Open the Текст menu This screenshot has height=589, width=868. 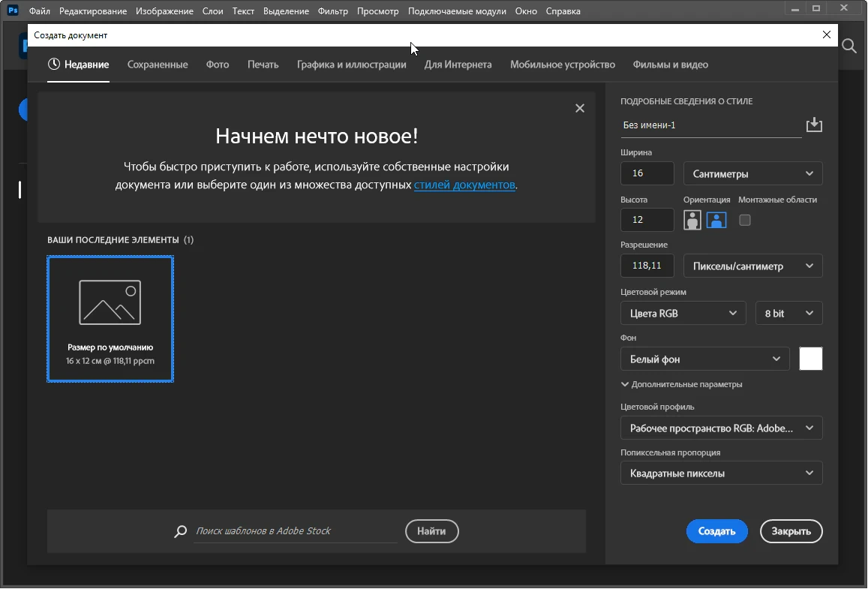(243, 11)
